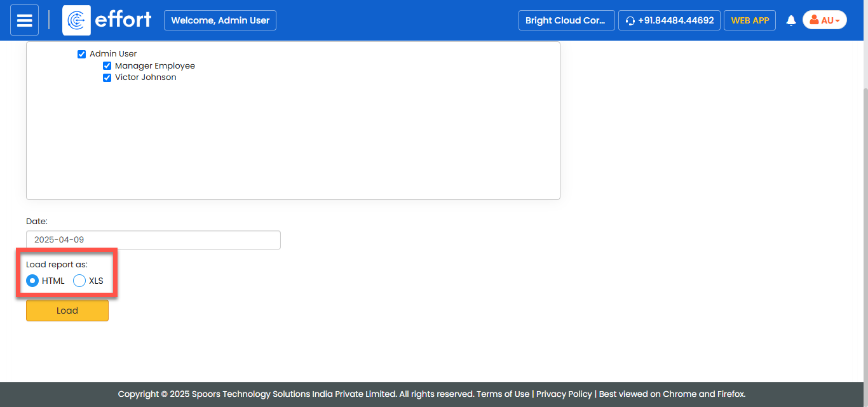
Task: Open the WEB APP button
Action: click(x=749, y=20)
